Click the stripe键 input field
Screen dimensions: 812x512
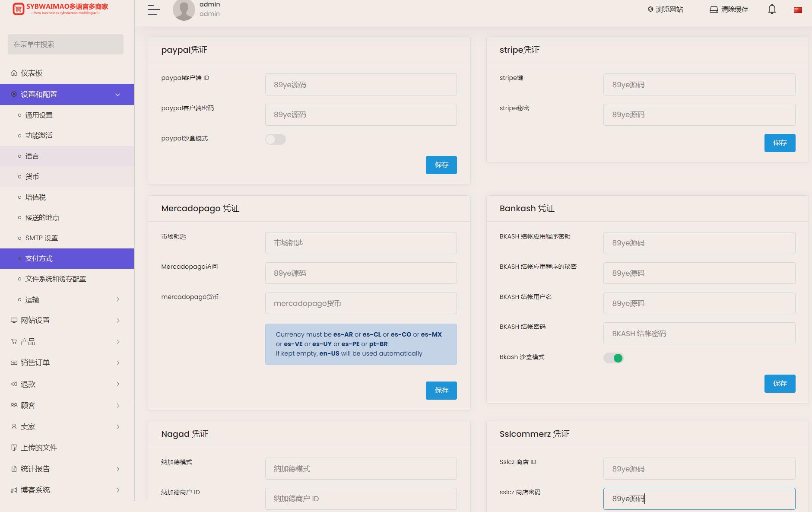[699, 85]
